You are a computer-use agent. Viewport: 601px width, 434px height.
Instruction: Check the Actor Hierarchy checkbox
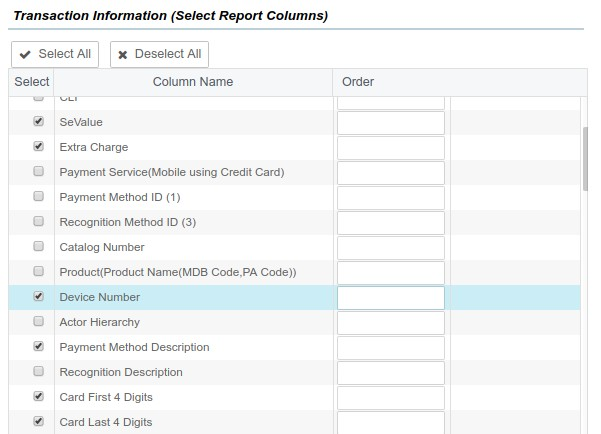38,321
